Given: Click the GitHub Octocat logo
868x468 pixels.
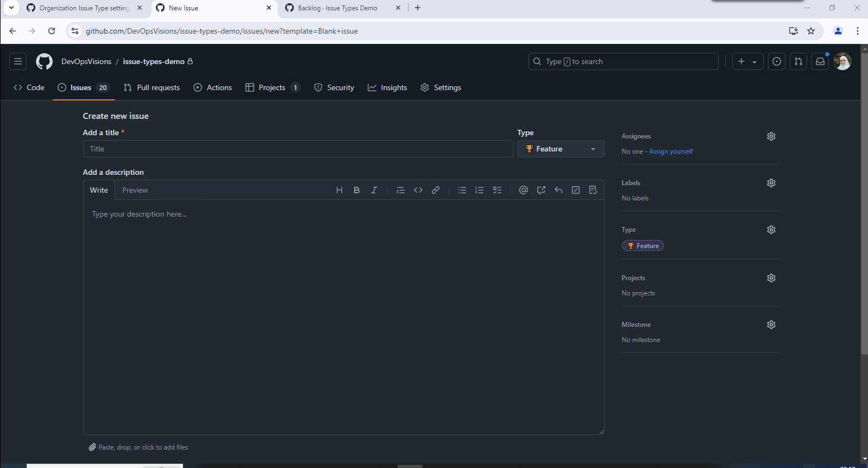Looking at the screenshot, I should pos(45,61).
